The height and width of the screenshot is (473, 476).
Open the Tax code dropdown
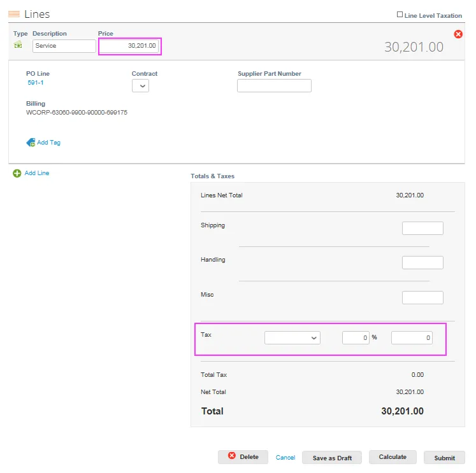click(292, 337)
